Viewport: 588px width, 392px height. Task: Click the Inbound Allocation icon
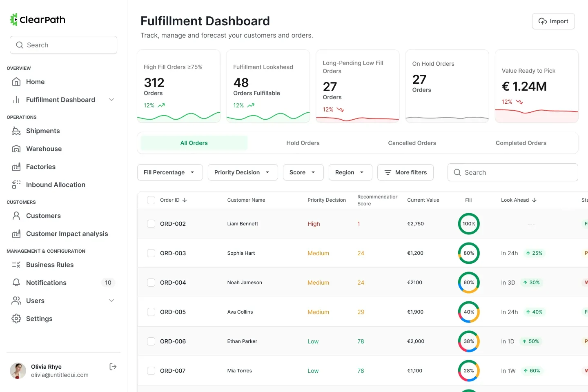tap(16, 185)
